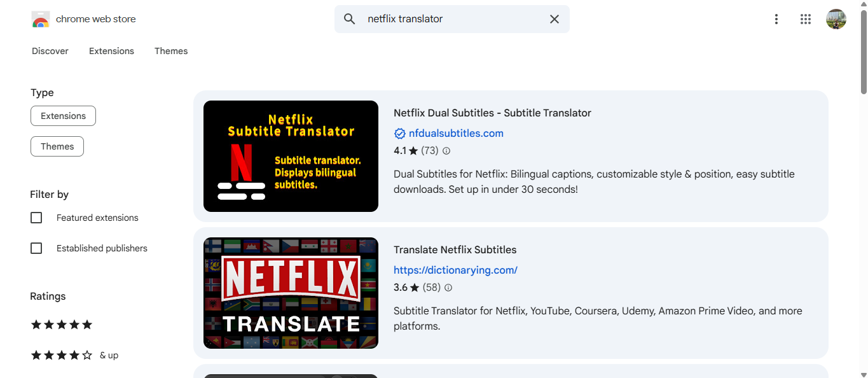Click the Netflix Translate extension thumbnail
Viewport: 868px width, 378px height.
pyautogui.click(x=291, y=293)
